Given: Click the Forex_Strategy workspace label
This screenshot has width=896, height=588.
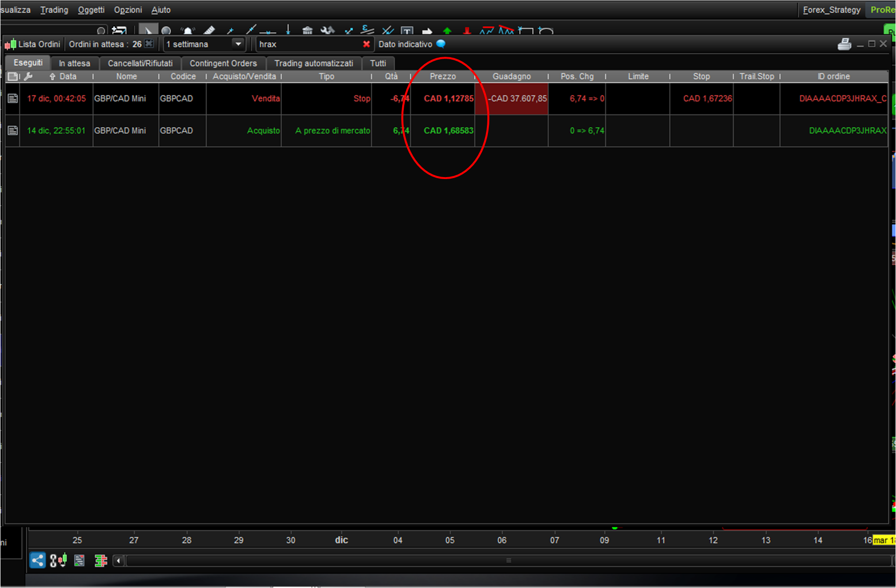Looking at the screenshot, I should coord(831,10).
